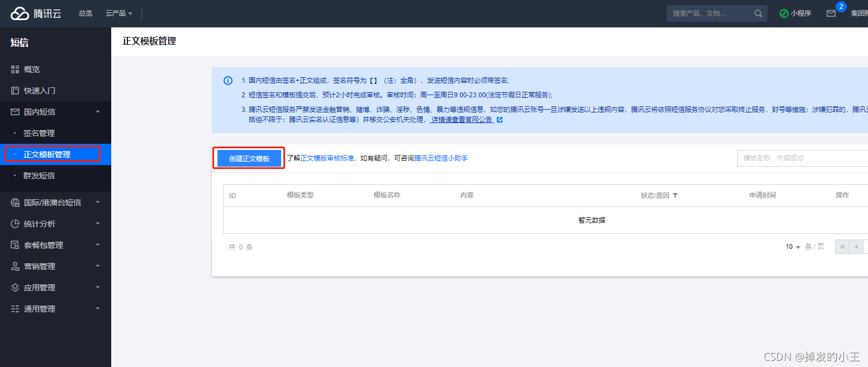Viewport: 868px width, 367px height.
Task: Click the template name or ID search field
Action: (803, 158)
